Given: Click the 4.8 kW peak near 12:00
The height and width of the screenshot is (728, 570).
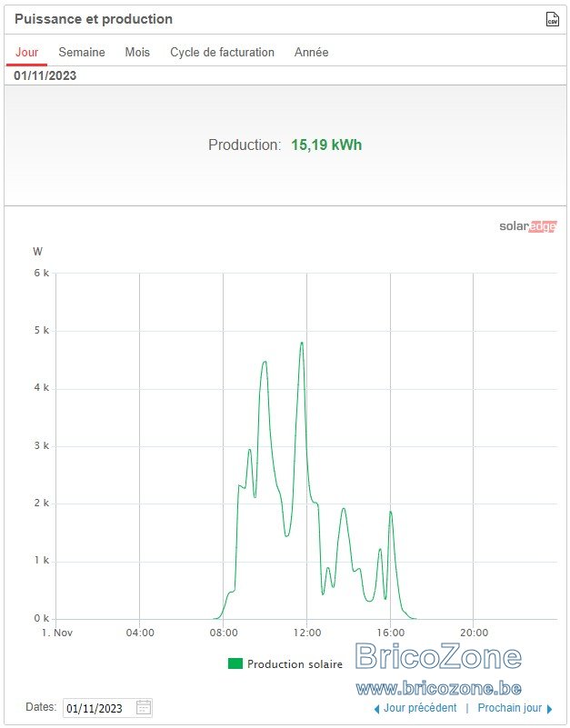Looking at the screenshot, I should coord(302,344).
